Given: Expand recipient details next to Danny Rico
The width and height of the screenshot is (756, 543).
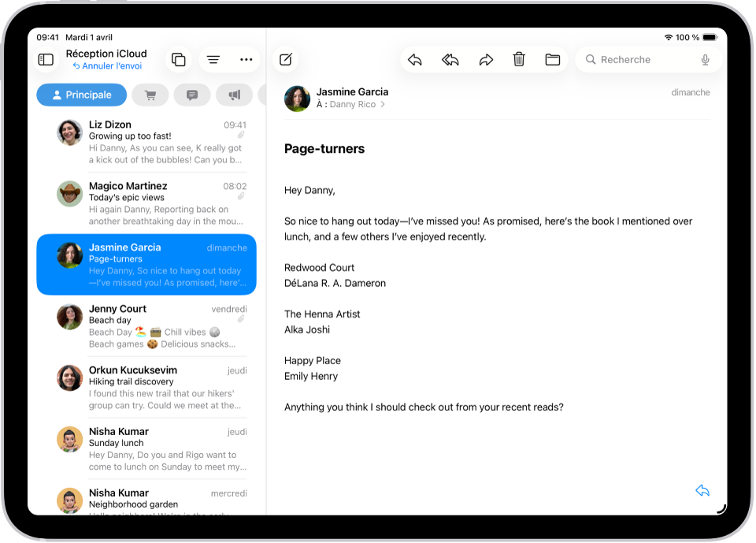Looking at the screenshot, I should coord(383,102).
